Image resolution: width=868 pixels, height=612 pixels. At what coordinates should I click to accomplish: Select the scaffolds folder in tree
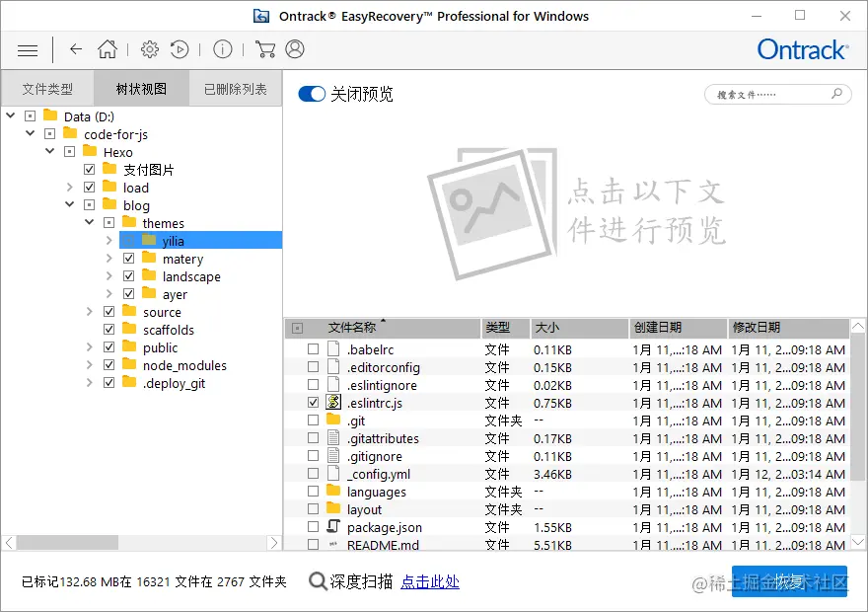[x=169, y=330]
